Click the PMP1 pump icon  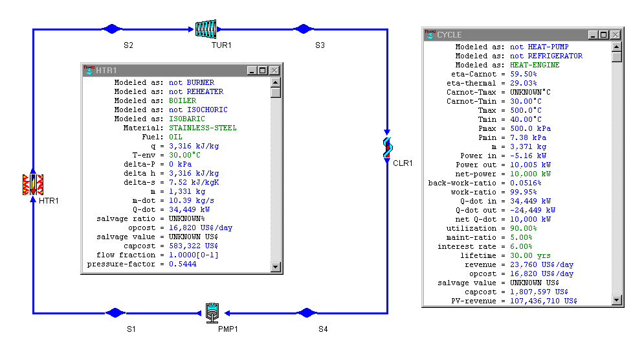coord(212,312)
